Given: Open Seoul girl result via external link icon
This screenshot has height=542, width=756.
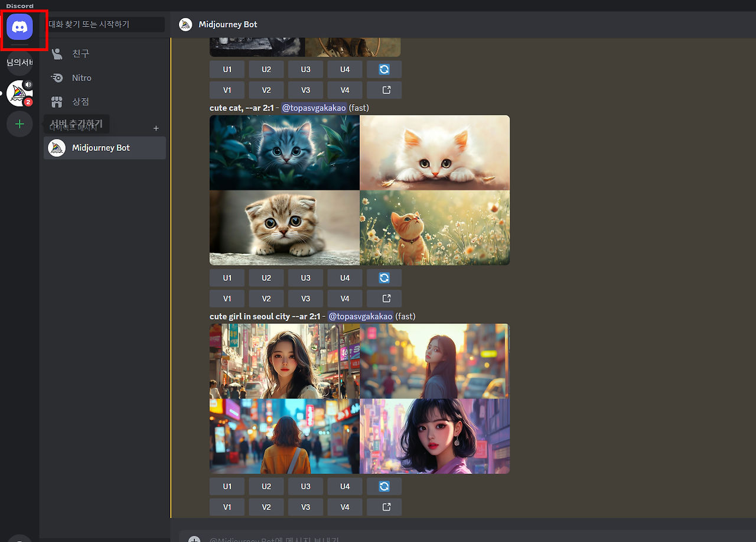Looking at the screenshot, I should (384, 507).
